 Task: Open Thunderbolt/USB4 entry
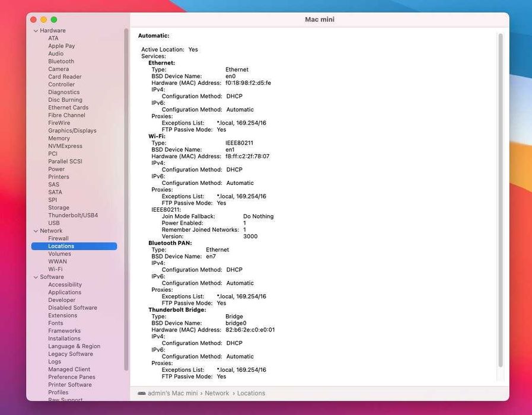[x=73, y=215]
